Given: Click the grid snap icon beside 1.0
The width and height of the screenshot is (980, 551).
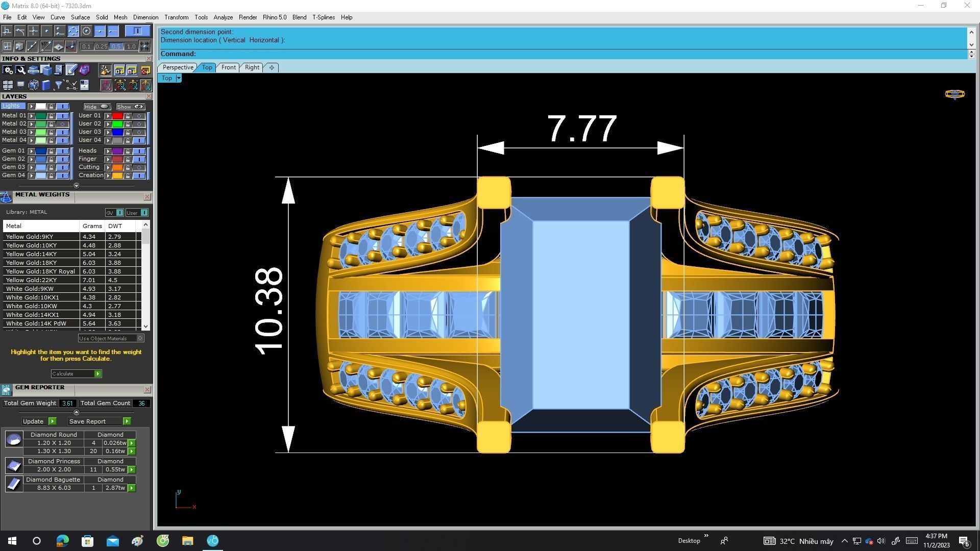Looking at the screenshot, I should click(145, 46).
